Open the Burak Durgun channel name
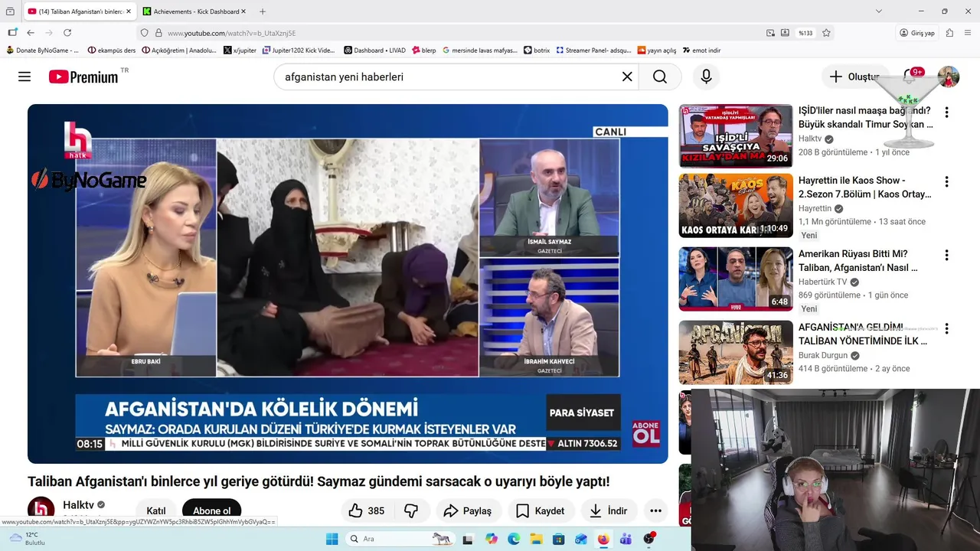The width and height of the screenshot is (980, 551). (823, 355)
